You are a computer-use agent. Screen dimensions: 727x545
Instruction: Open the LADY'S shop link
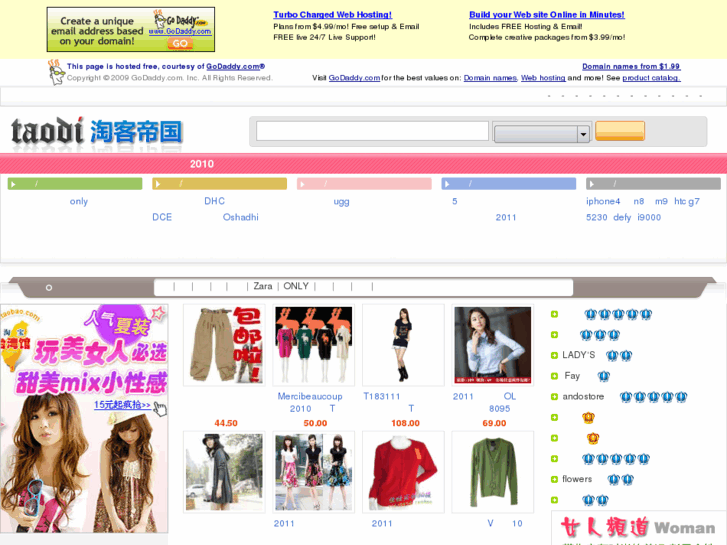(x=578, y=355)
